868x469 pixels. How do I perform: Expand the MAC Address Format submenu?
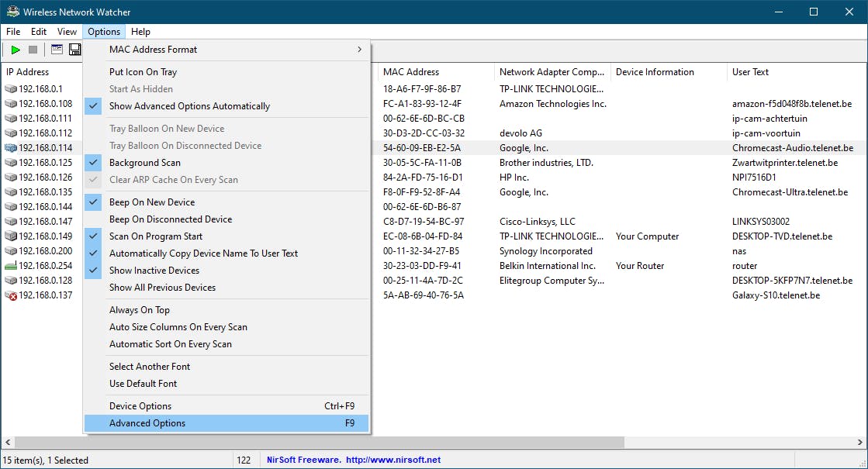[x=227, y=49]
